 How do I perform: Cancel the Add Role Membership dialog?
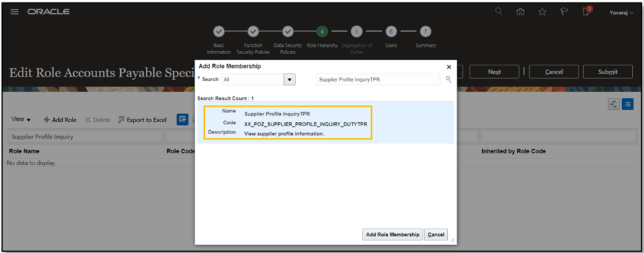436,235
